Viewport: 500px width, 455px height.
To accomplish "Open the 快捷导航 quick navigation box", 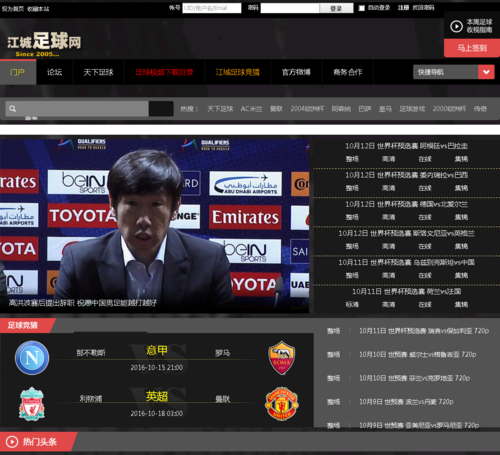I will tap(445, 72).
